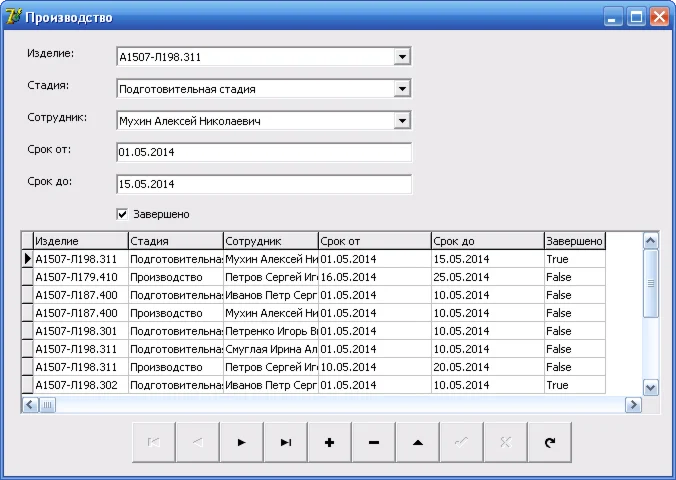Click the next record navigator button

tap(241, 442)
